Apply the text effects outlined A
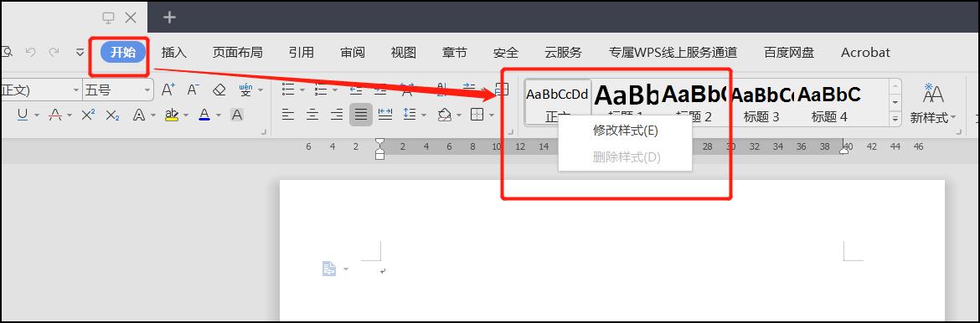 click(x=139, y=115)
